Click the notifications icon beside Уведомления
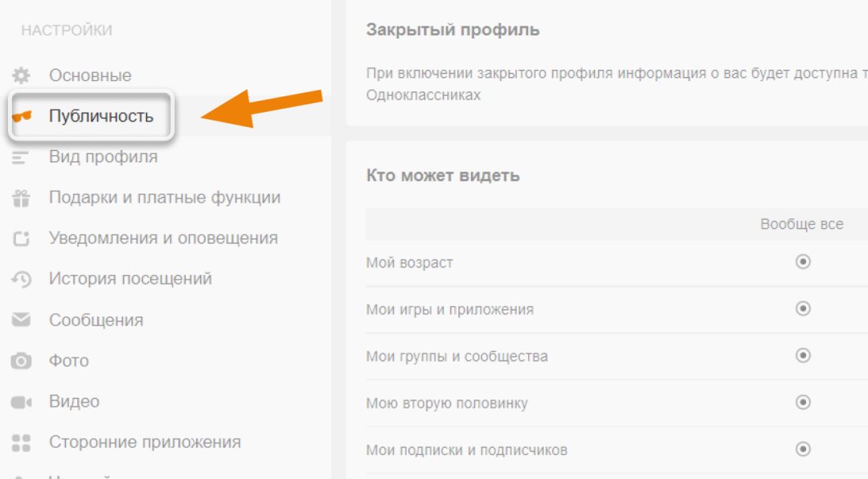The height and width of the screenshot is (479, 868). coord(21,239)
